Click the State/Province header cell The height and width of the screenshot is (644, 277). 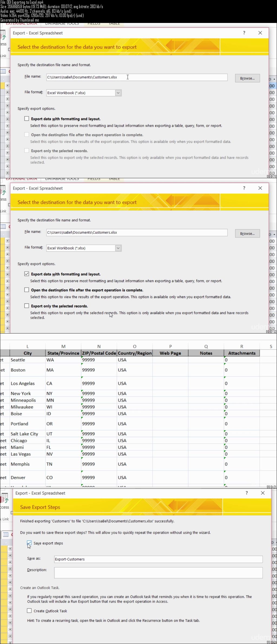click(x=63, y=353)
